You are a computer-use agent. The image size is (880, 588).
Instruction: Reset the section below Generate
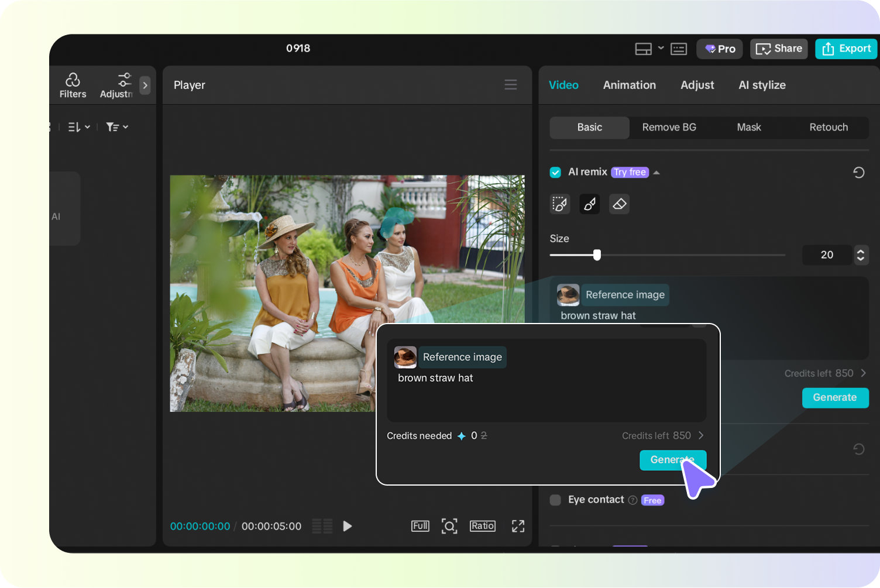pyautogui.click(x=859, y=449)
